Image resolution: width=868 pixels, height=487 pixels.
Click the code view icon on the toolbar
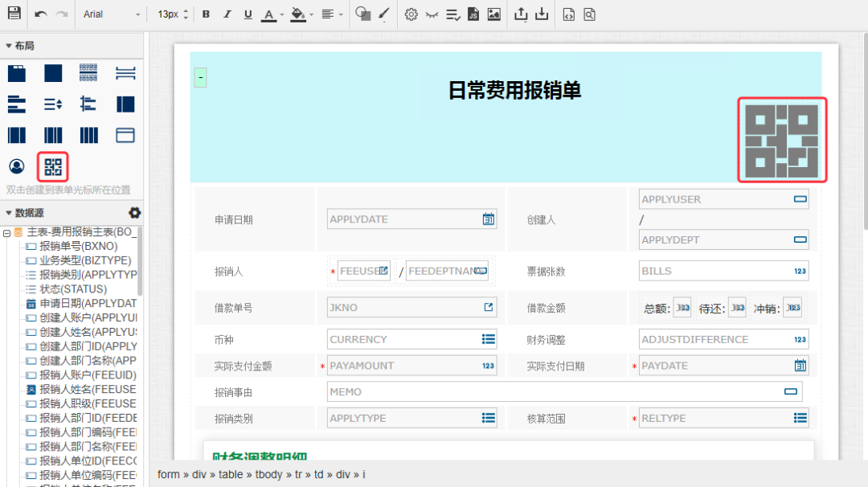tap(568, 14)
